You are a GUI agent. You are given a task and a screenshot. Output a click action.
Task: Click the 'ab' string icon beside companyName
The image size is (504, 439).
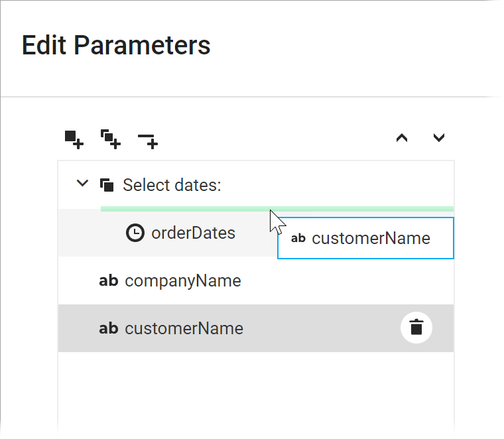pyautogui.click(x=108, y=281)
